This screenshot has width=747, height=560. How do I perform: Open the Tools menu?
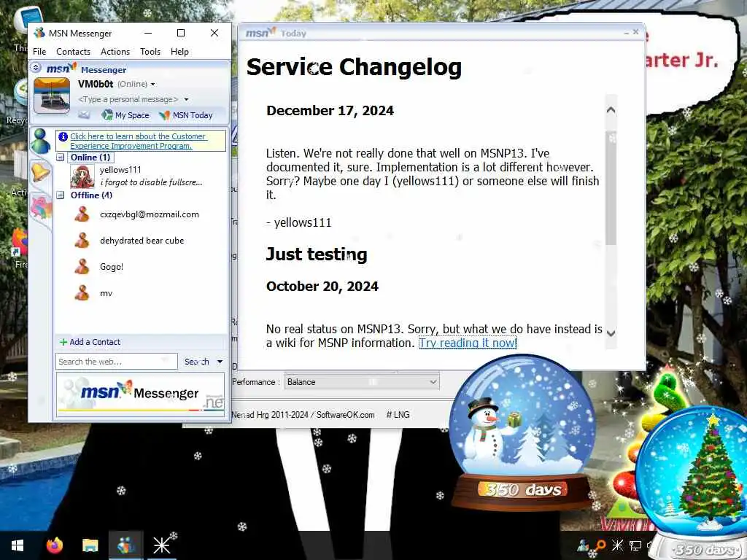[x=150, y=52]
